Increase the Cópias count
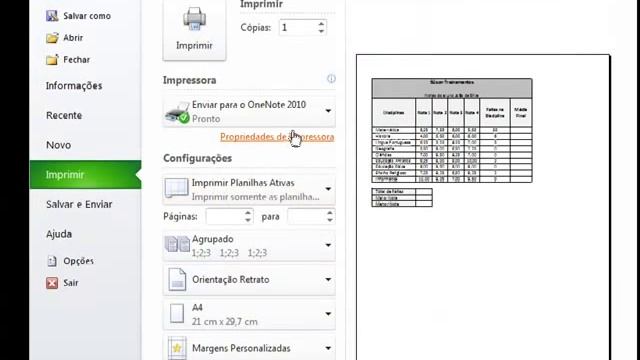 pyautogui.click(x=321, y=24)
